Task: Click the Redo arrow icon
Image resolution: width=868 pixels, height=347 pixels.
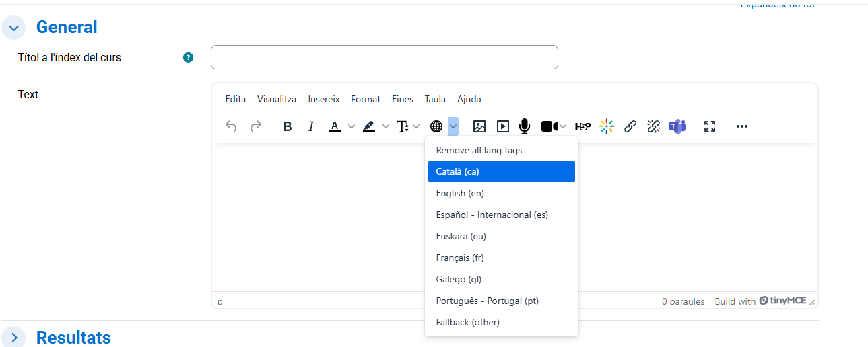Action: pos(256,126)
